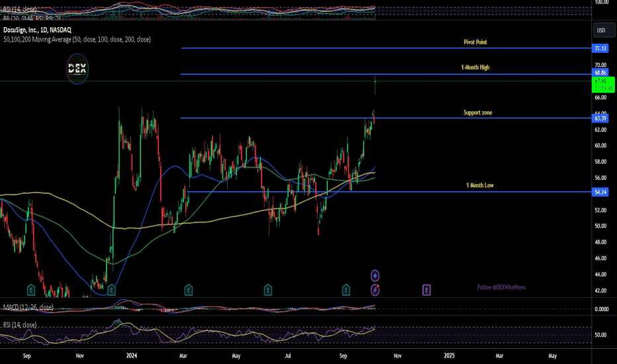The image size is (617, 364).
Task: Click the earnings marker near September 2023
Action: click(31, 291)
